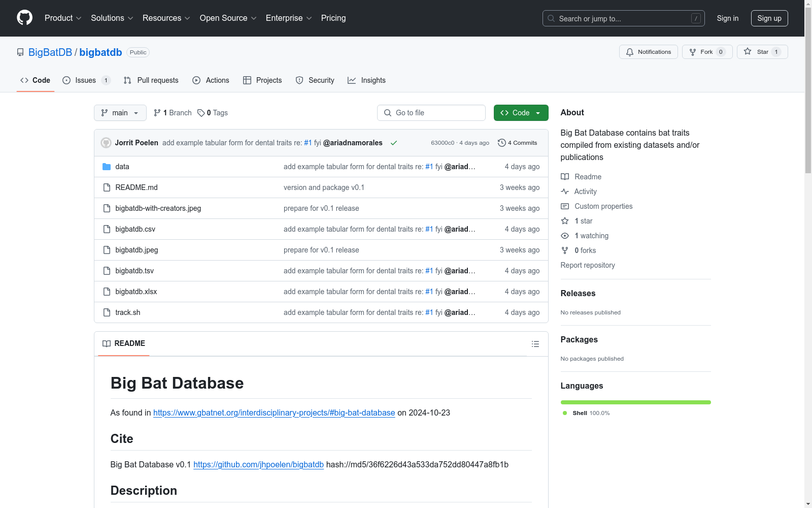Viewport: 812px width, 508px height.
Task: Switch to the Insights tab
Action: click(366, 80)
